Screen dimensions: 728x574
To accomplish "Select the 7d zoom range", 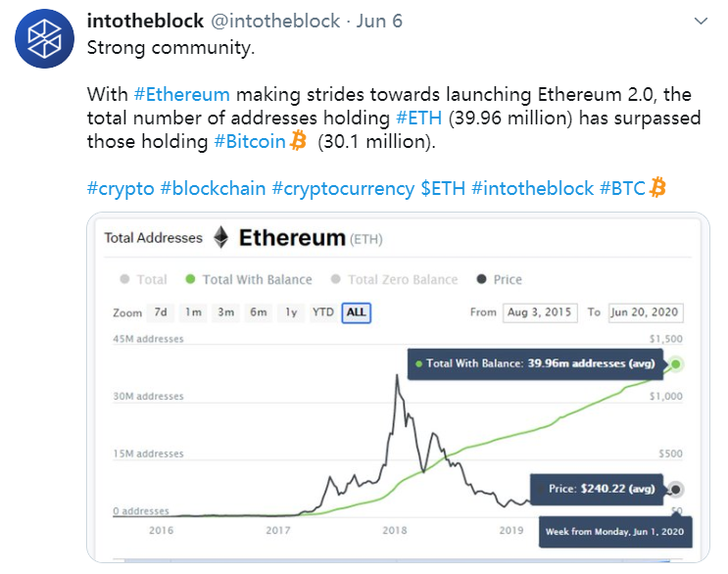I will click(160, 312).
